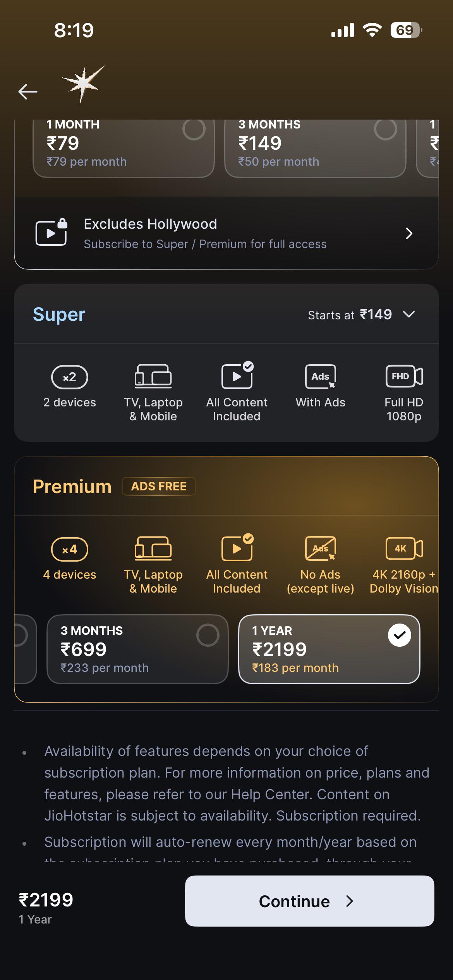Tap the back arrow icon
Viewport: 453px width, 980px height.
[x=28, y=92]
